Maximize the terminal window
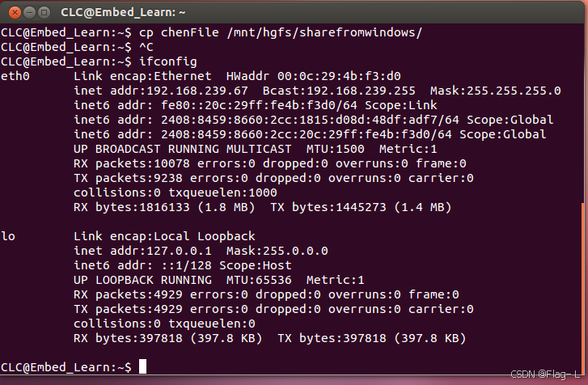This screenshot has width=588, height=385. click(x=44, y=13)
